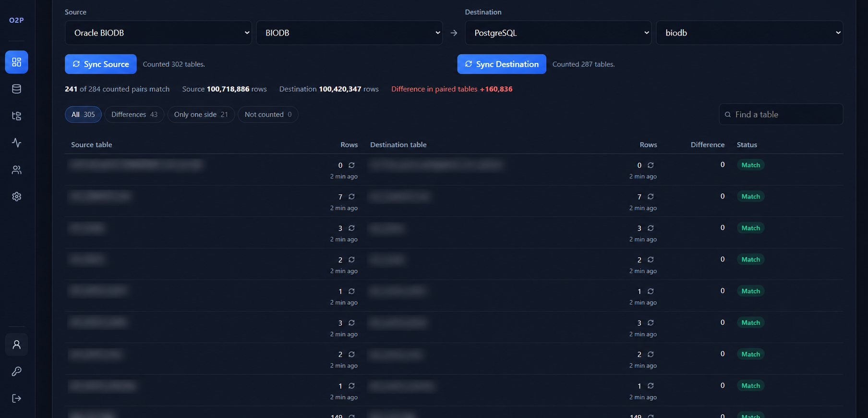
Task: Open the users group icon in sidebar
Action: coord(16,170)
